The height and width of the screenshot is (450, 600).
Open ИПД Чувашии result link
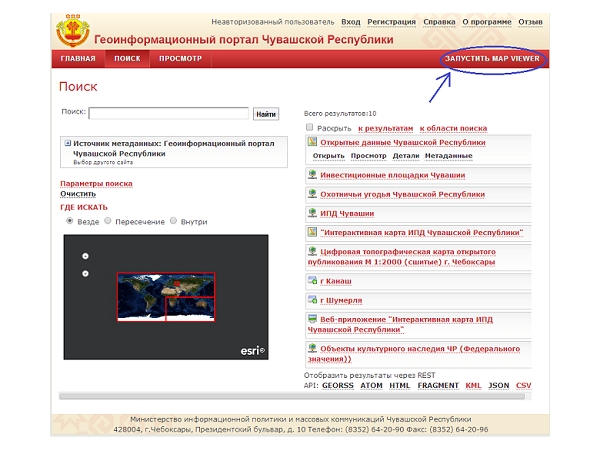pos(347,213)
